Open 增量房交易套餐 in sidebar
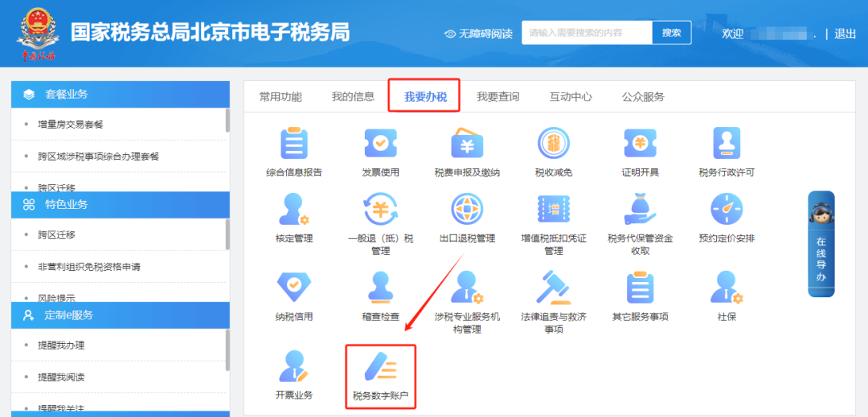Viewport: 868px width, 417px height. tap(70, 125)
